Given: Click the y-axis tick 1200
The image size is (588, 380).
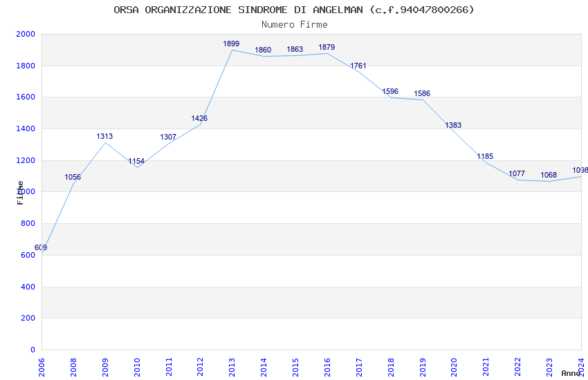Looking at the screenshot, I should point(26,160).
